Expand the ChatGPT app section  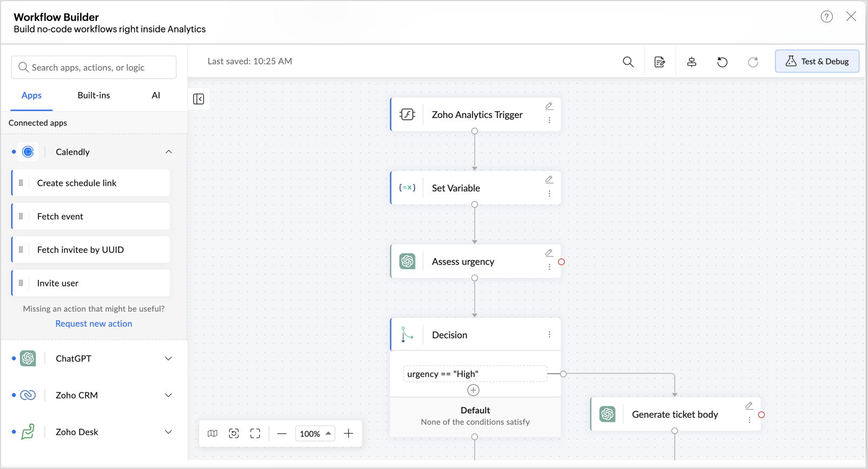click(168, 359)
